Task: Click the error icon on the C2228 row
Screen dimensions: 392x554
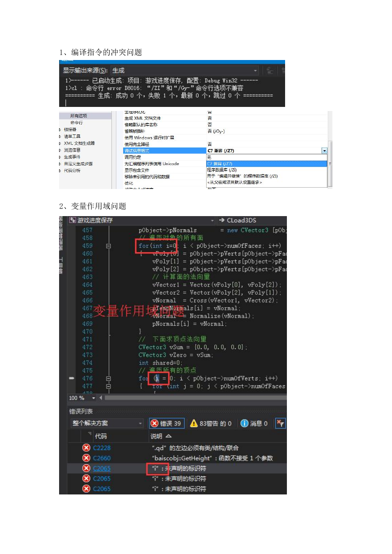Action: [86, 448]
